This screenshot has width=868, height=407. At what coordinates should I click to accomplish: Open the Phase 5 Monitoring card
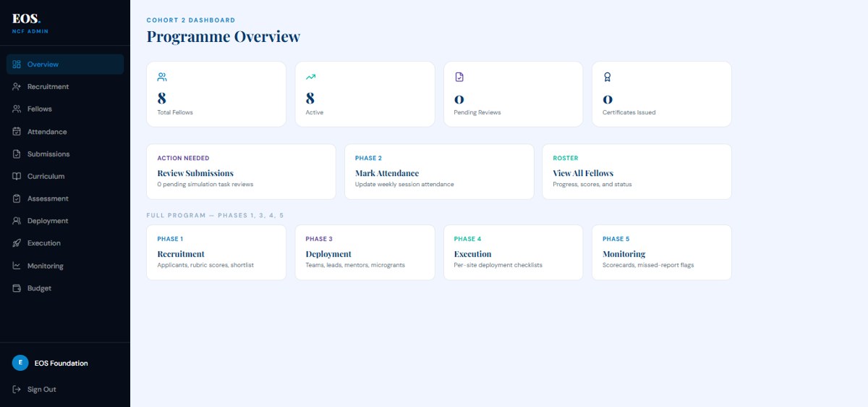click(x=662, y=252)
